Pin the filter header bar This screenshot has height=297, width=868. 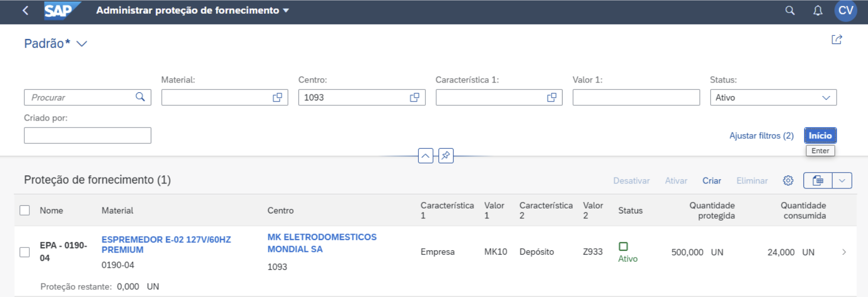[445, 156]
